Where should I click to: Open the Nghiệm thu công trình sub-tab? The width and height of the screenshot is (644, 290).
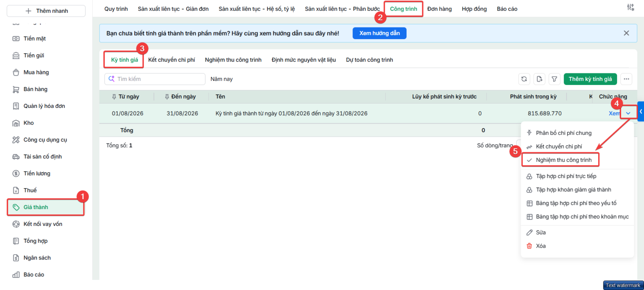pos(233,60)
